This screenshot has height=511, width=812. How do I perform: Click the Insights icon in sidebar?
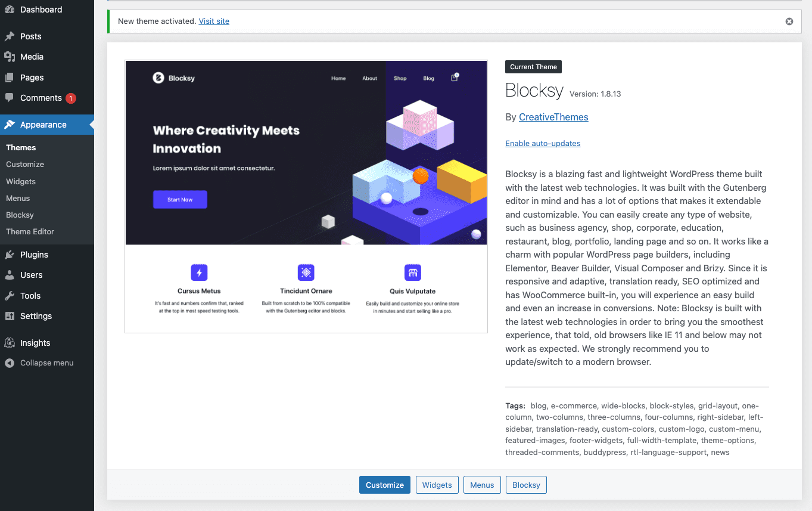tap(10, 343)
